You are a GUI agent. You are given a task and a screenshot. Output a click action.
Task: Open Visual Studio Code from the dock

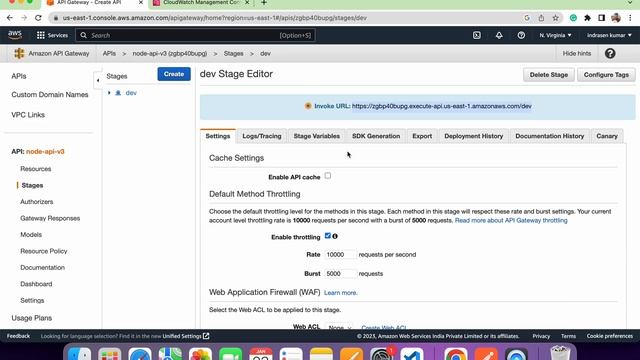412,354
